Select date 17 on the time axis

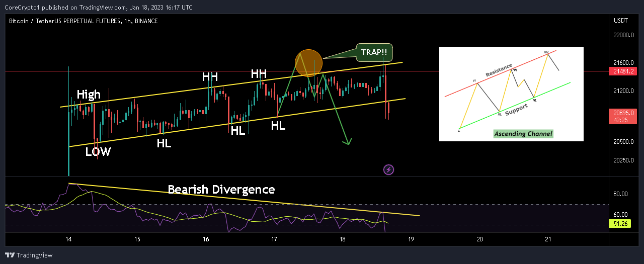point(274,239)
